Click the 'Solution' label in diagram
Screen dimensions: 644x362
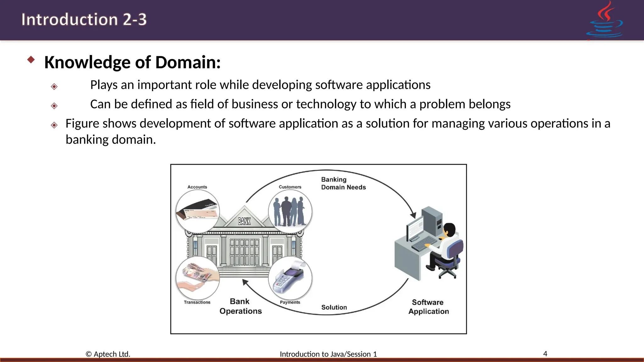coord(334,307)
